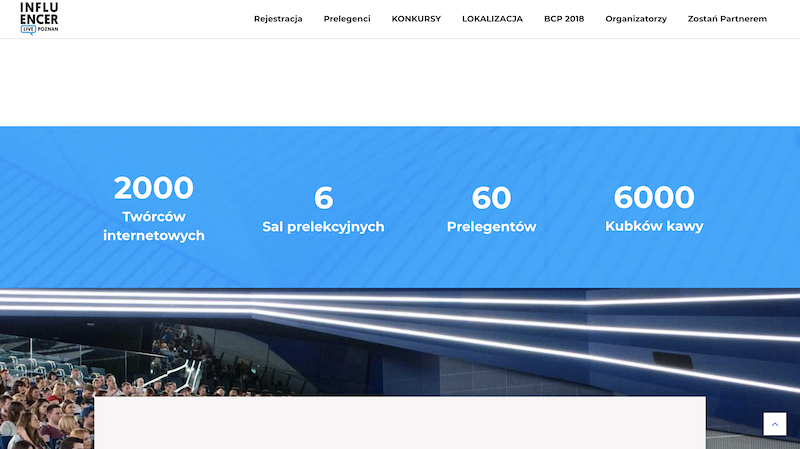Screen dimensions: 800x449
Task: Click the scroll-to-top arrow button
Action: [x=775, y=424]
